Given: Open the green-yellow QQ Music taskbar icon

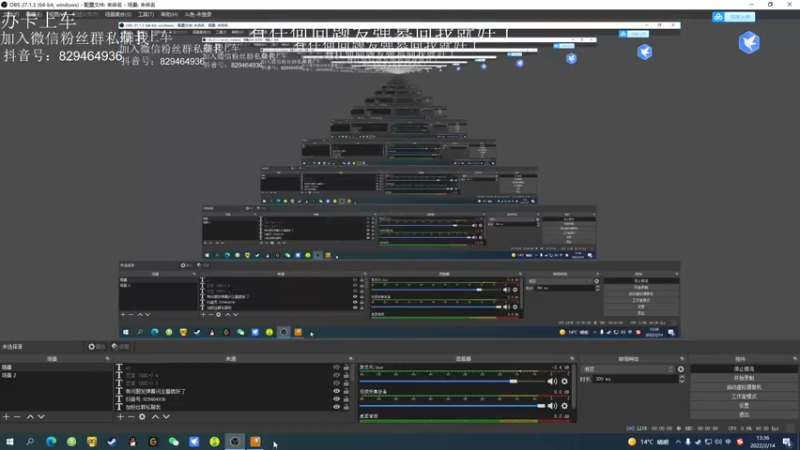Looking at the screenshot, I should (214, 441).
